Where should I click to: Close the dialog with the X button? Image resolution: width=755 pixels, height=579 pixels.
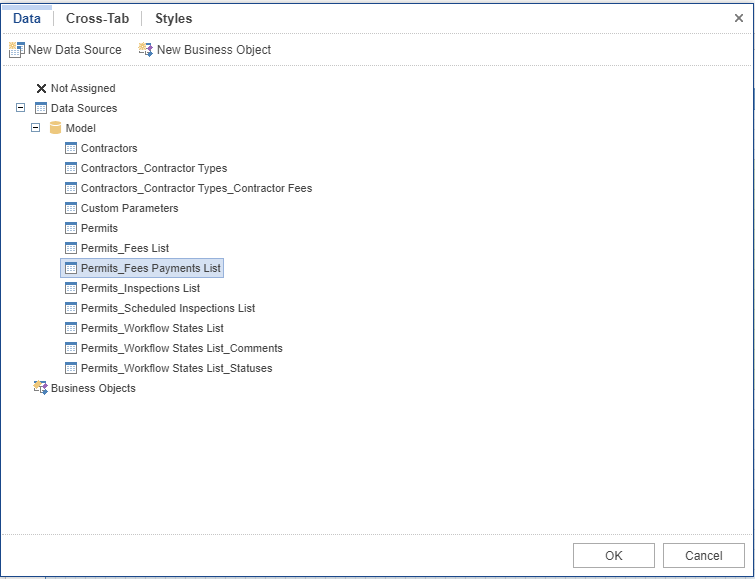[739, 18]
